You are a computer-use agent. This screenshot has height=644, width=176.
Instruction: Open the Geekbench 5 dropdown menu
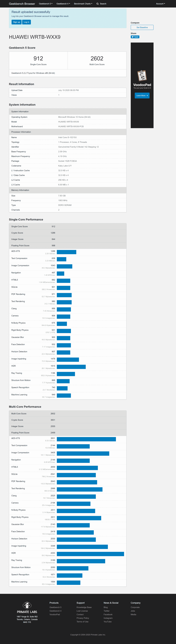[46, 4]
